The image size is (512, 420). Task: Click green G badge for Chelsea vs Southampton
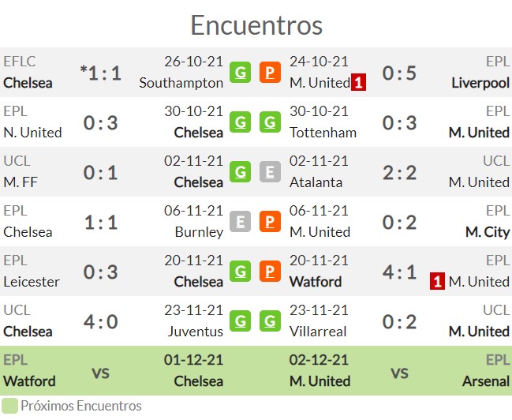[240, 72]
